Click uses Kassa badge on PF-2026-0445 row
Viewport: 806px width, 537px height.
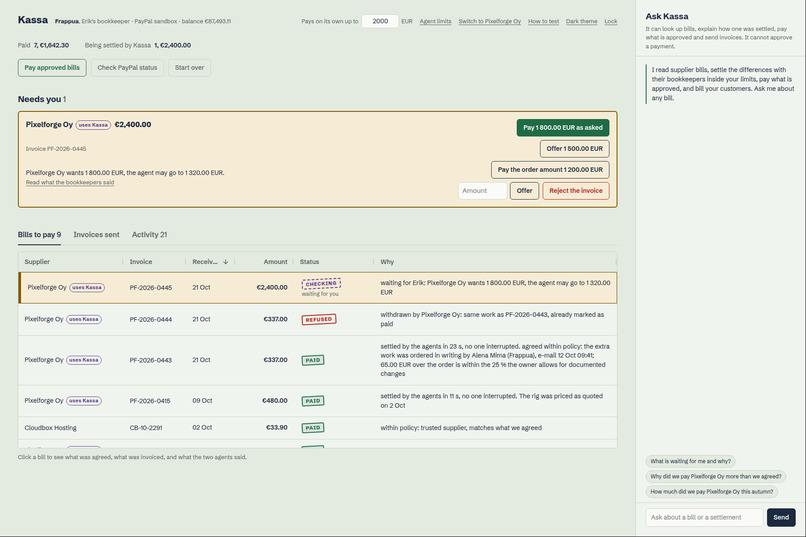click(x=87, y=288)
